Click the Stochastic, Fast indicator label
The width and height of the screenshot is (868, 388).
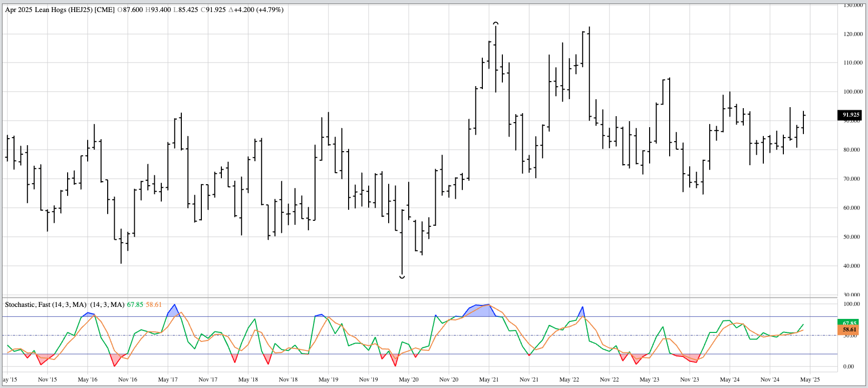[x=46, y=305]
